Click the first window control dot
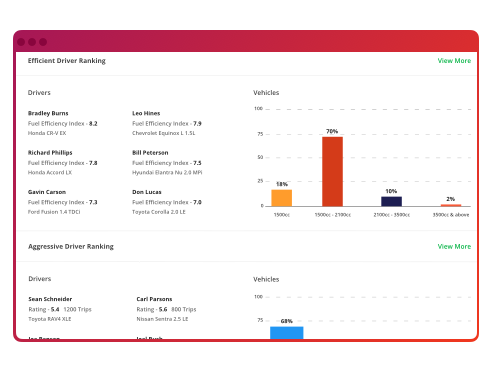This screenshot has height=375, width=500. pyautogui.click(x=21, y=42)
